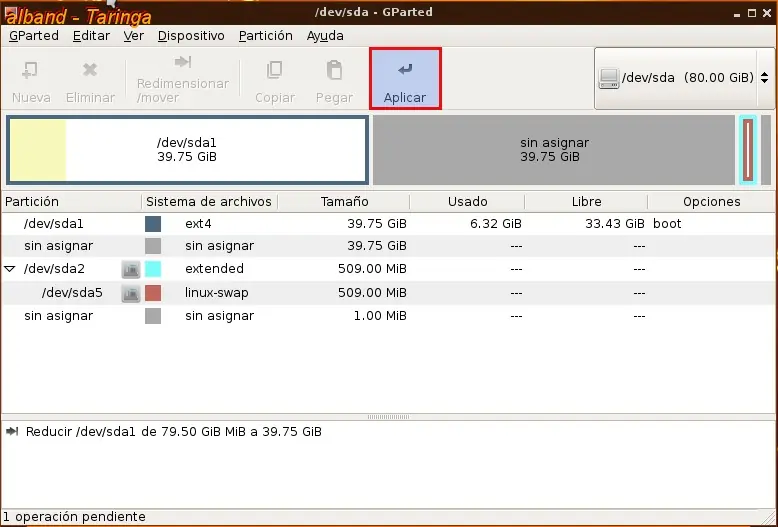Select the /dev/sda1 row in the list
Image resolution: width=778 pixels, height=527 pixels.
click(389, 224)
